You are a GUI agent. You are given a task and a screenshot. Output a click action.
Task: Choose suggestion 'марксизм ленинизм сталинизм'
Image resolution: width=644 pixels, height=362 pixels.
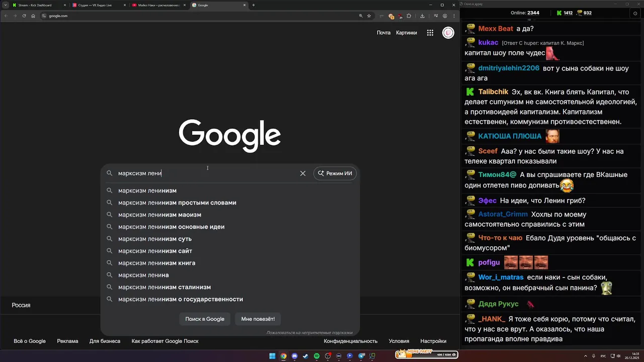coord(230,287)
